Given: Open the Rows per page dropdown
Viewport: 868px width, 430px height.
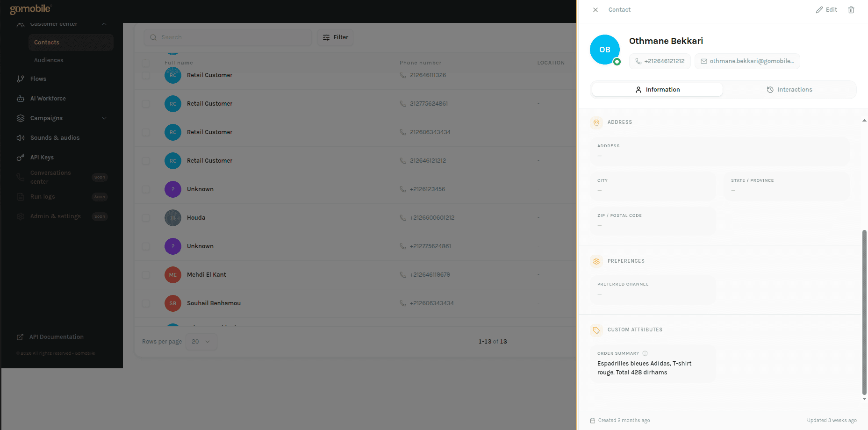Looking at the screenshot, I should click(x=201, y=342).
